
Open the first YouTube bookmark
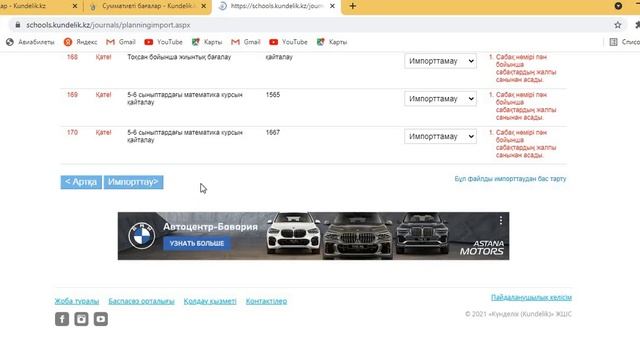[163, 42]
